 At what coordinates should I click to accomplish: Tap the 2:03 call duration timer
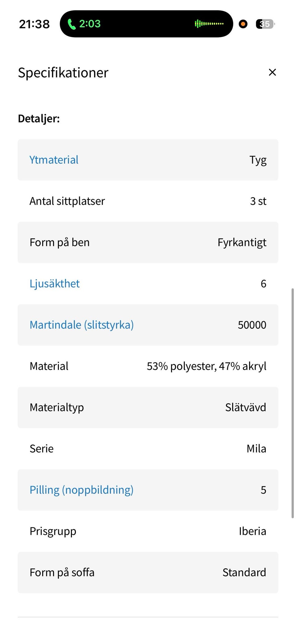90,24
